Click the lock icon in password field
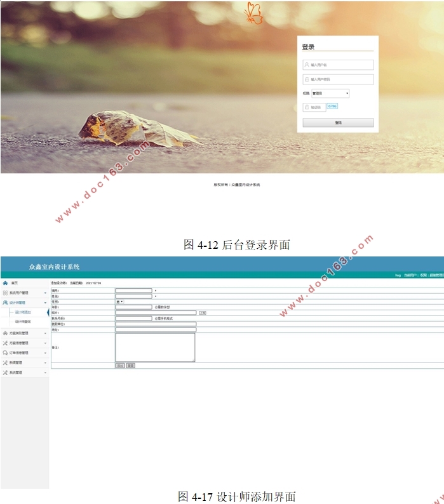This screenshot has width=444, height=504. click(x=307, y=79)
